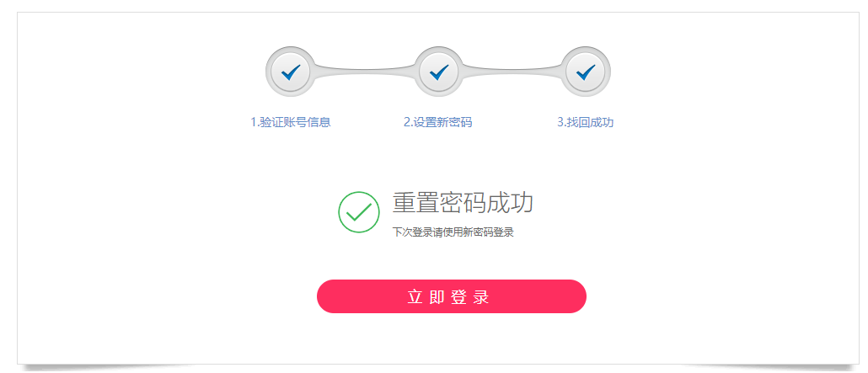This screenshot has height=373, width=868.
Task: Click the second step's blue checkmark circle
Action: (x=437, y=72)
